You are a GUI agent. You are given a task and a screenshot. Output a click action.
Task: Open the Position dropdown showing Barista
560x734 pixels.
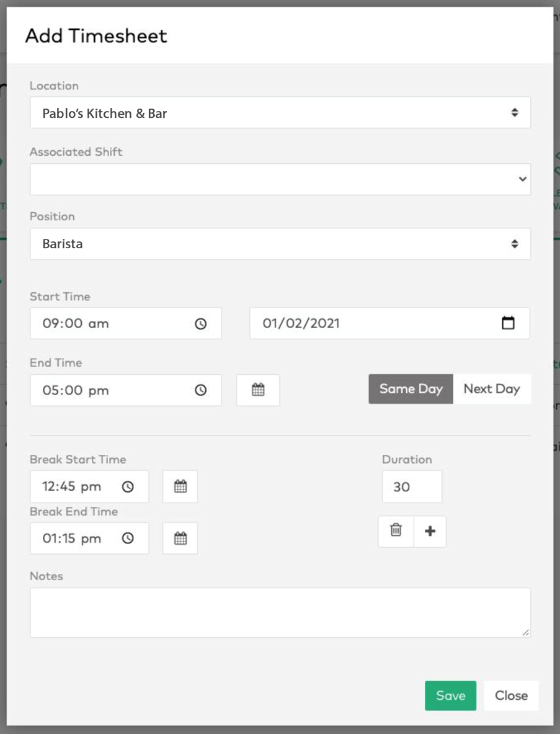click(x=280, y=243)
